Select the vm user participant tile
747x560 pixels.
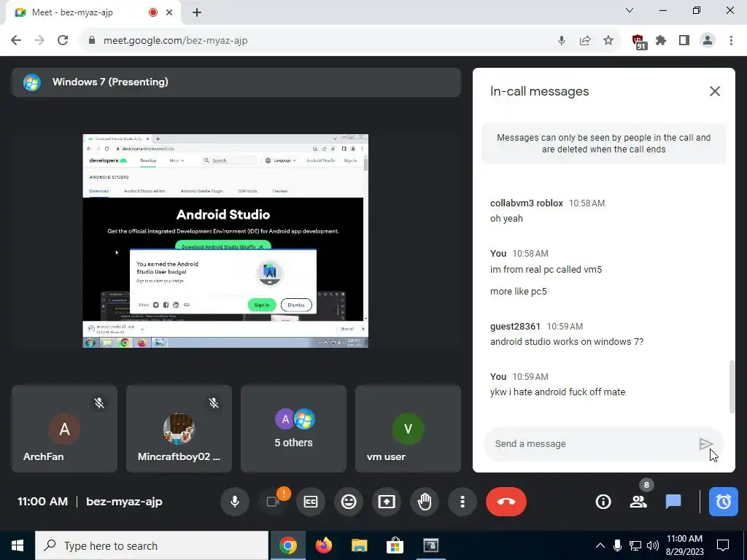coord(409,429)
